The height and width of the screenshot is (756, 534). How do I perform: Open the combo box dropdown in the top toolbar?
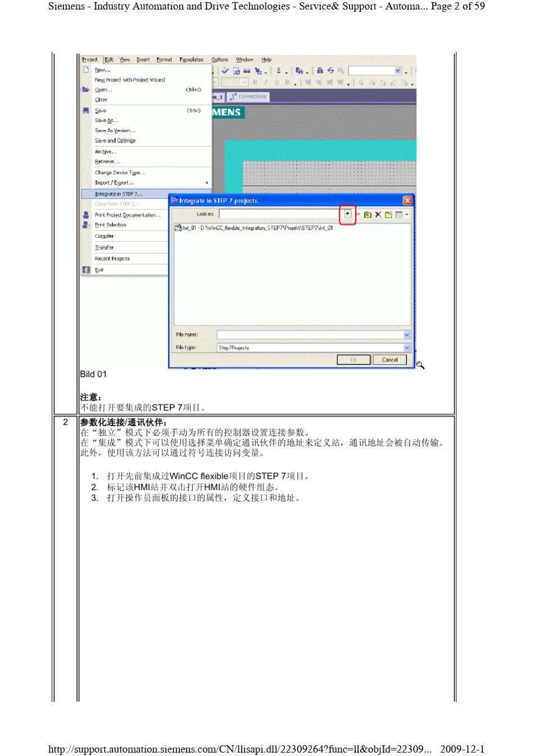click(x=398, y=71)
